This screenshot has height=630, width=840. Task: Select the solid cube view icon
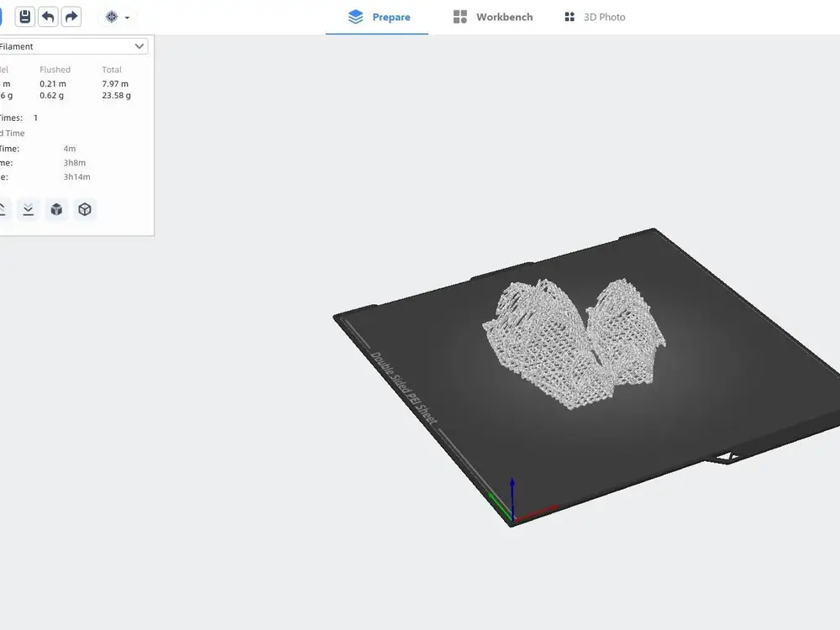click(x=56, y=209)
